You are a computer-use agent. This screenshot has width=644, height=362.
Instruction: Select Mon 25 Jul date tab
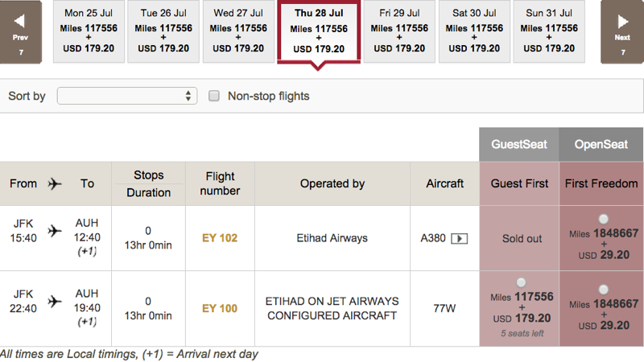89,31
